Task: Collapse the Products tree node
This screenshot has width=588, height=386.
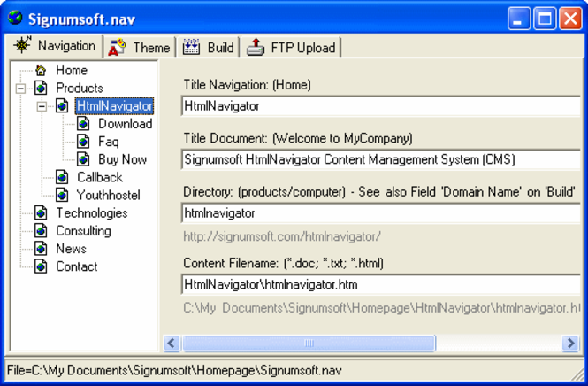Action: tap(20, 89)
